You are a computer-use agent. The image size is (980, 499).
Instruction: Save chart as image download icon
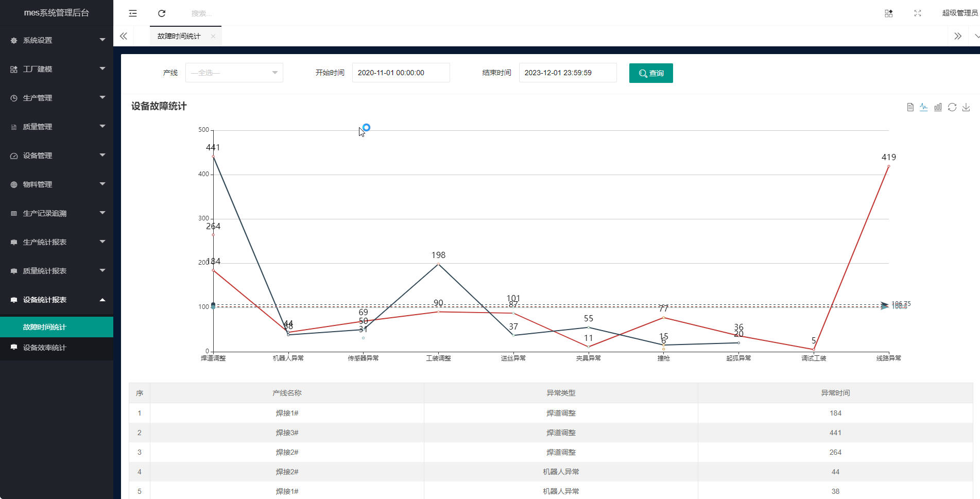(x=966, y=107)
